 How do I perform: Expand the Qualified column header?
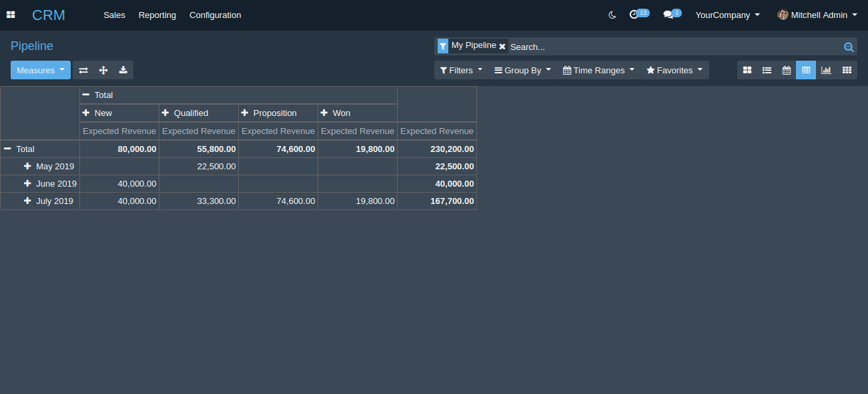click(165, 113)
